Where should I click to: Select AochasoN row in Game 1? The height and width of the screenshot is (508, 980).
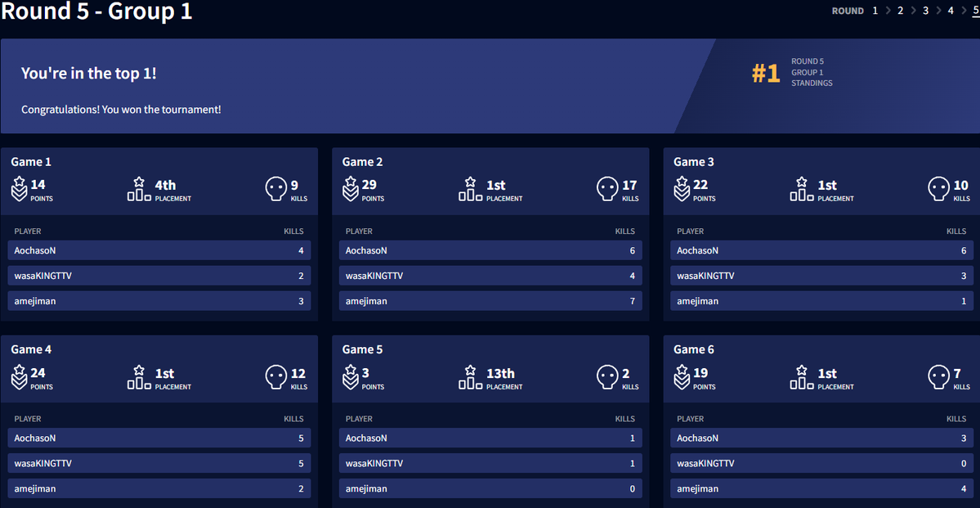159,250
